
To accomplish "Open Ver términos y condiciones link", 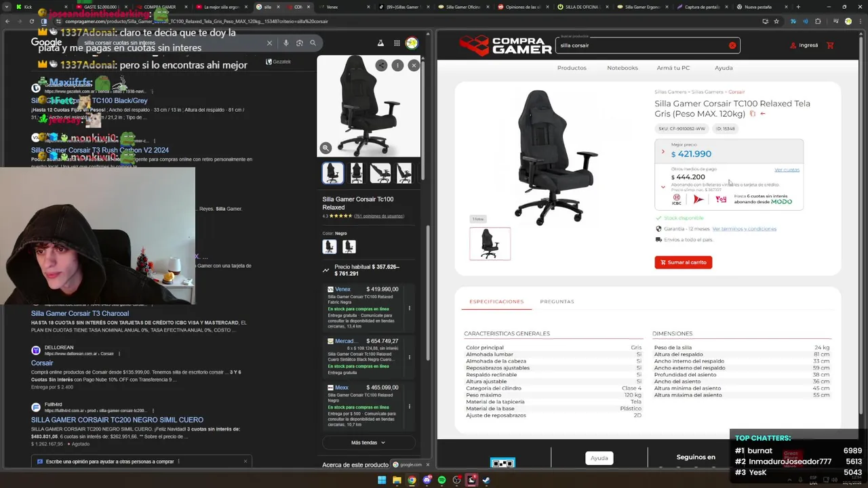I will point(744,229).
